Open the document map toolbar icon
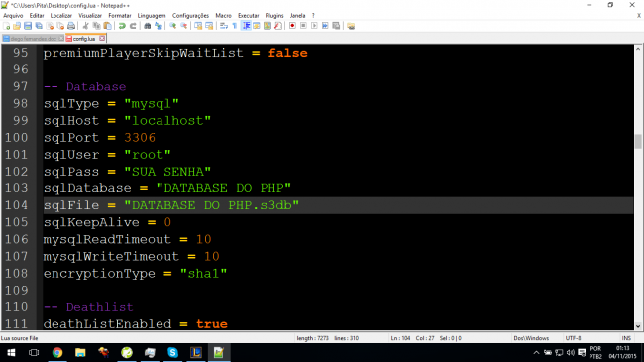 (268, 26)
